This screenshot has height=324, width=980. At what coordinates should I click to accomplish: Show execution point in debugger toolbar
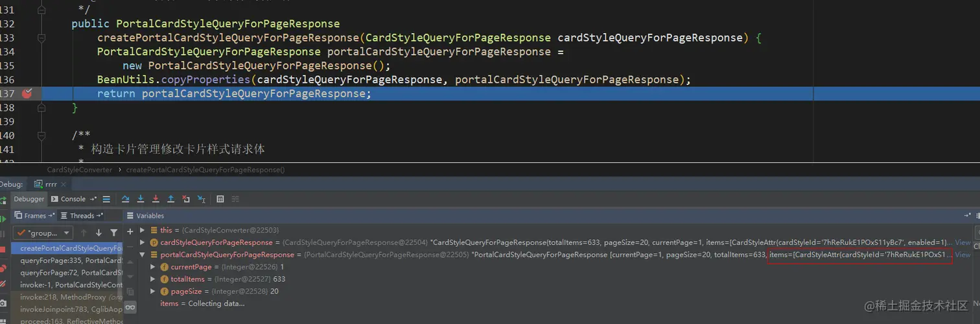106,199
